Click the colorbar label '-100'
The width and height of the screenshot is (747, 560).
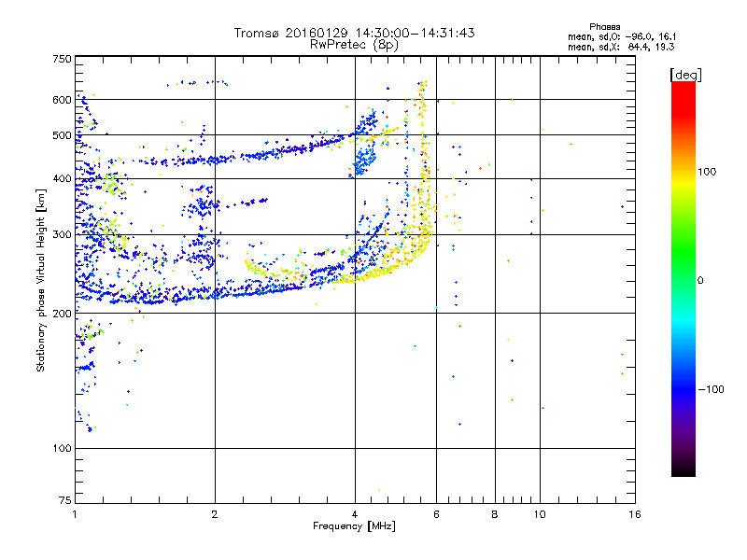(x=711, y=389)
